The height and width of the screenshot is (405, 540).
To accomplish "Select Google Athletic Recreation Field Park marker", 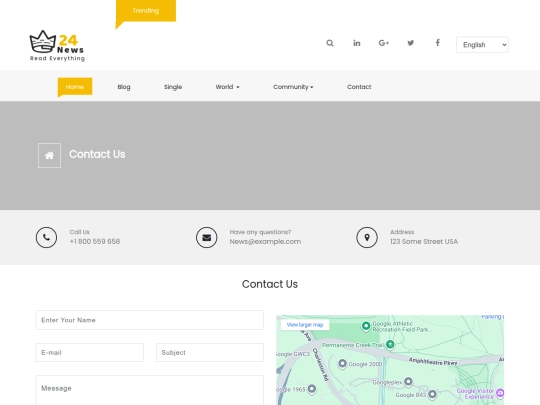I will (x=366, y=325).
